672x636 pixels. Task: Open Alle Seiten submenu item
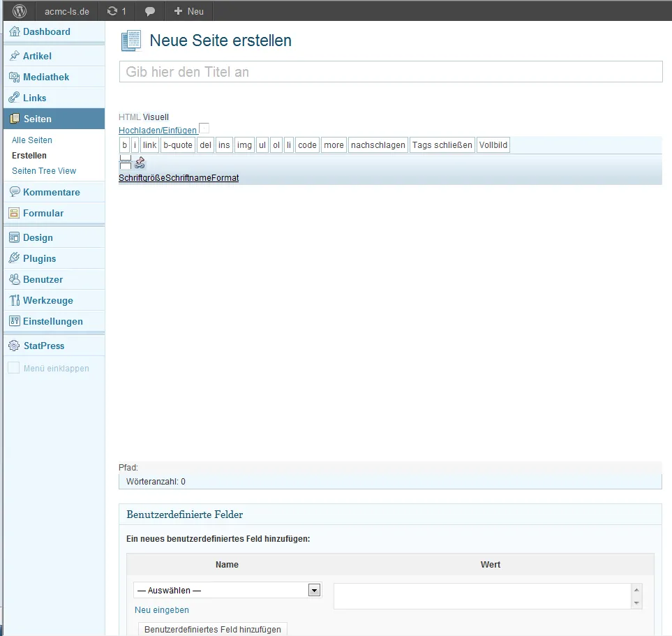click(x=32, y=140)
